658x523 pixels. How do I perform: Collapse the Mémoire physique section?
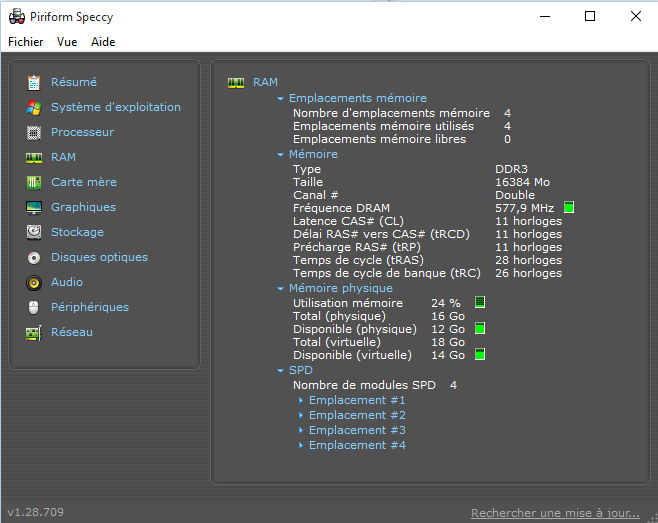pos(280,289)
